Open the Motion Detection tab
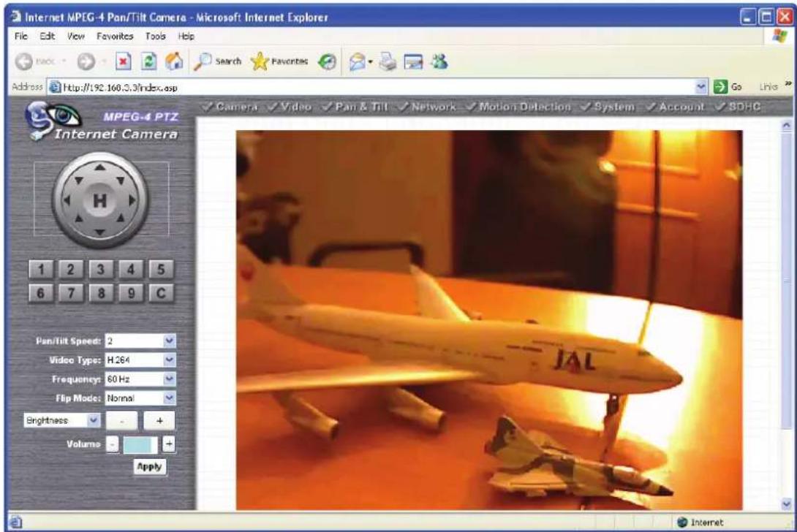 pyautogui.click(x=518, y=107)
